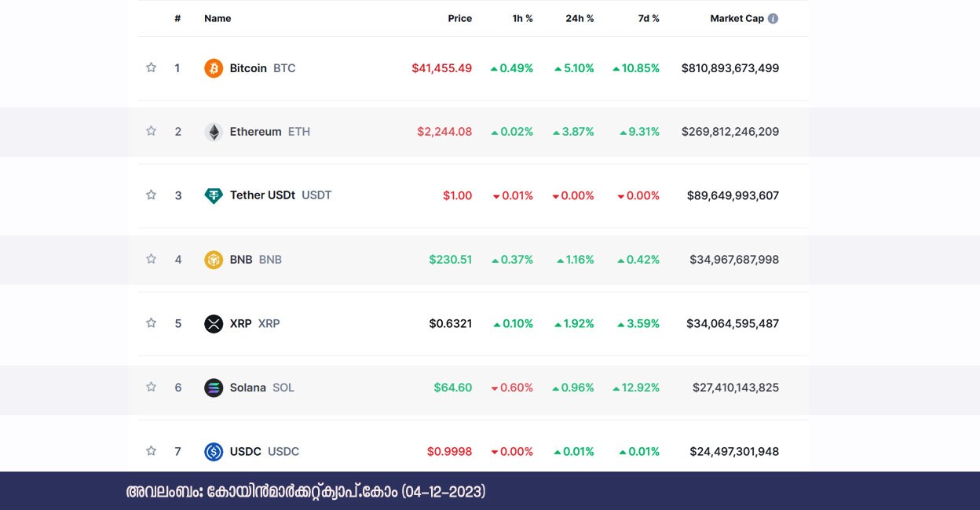Sort table by Price column header
The image size is (980, 510).
point(459,19)
